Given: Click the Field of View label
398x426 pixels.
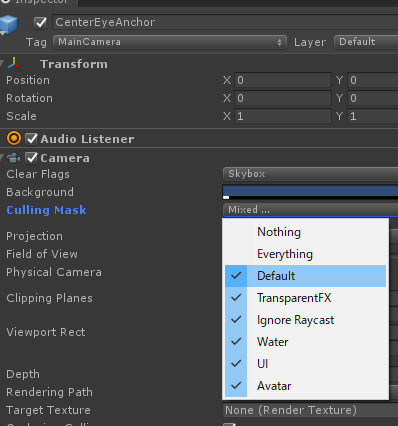Looking at the screenshot, I should pyautogui.click(x=42, y=254).
